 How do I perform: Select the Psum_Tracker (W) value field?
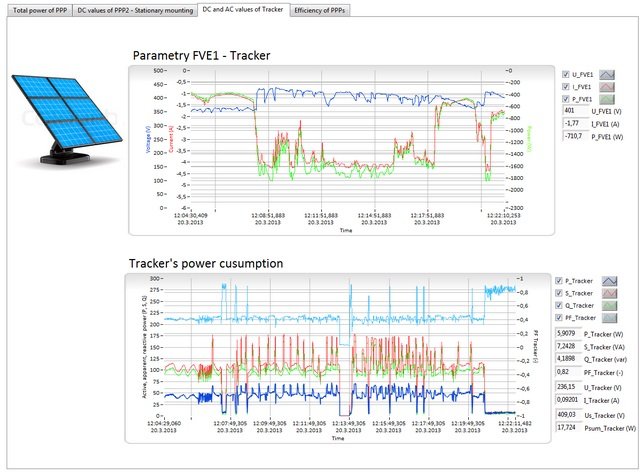[567, 427]
